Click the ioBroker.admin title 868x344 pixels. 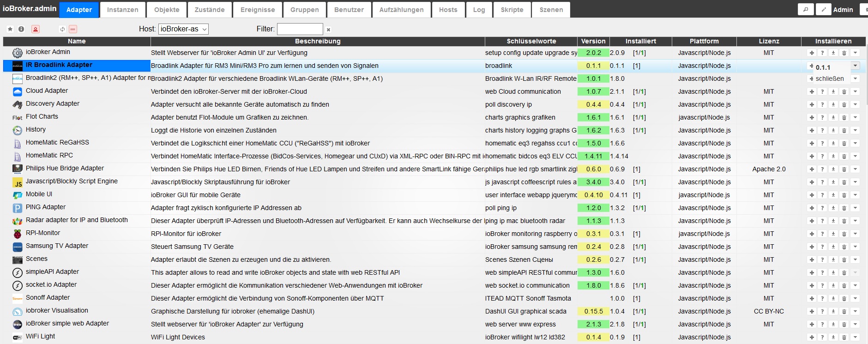tap(30, 8)
